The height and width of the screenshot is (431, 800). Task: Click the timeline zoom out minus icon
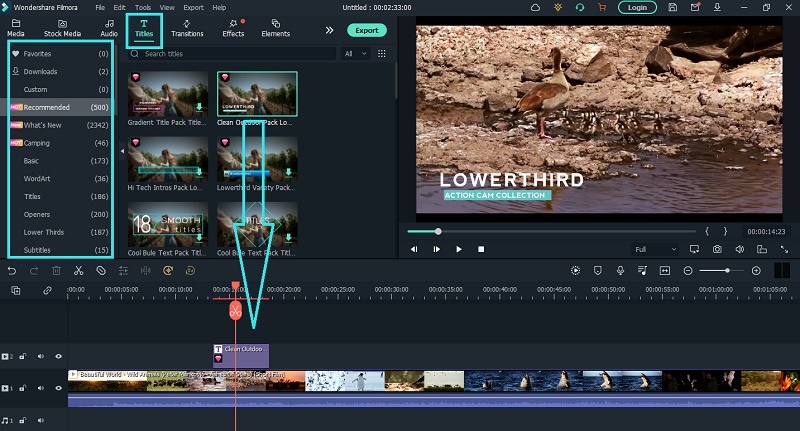688,271
